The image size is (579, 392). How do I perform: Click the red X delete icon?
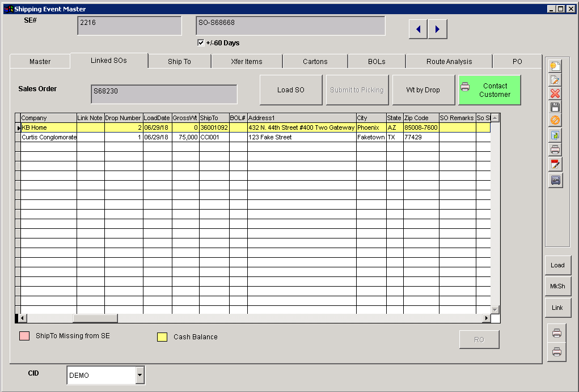[x=555, y=94]
